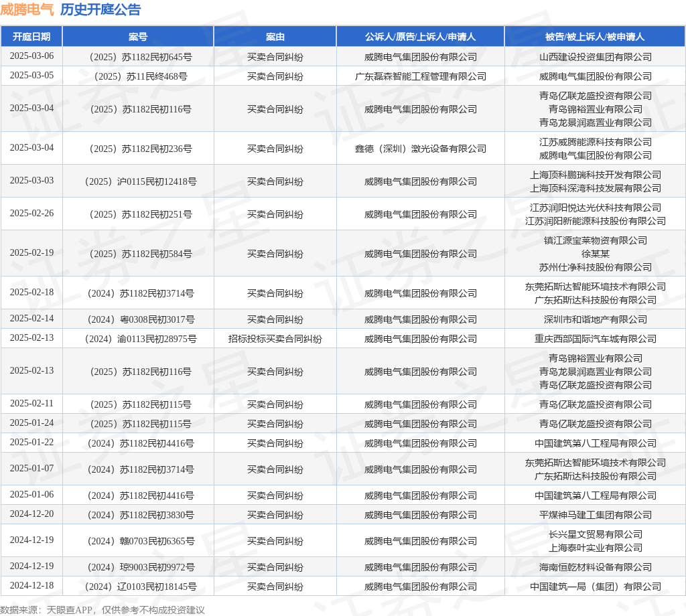Select the 案号 column header
Viewport: 686px width, 616px height.
click(138, 37)
